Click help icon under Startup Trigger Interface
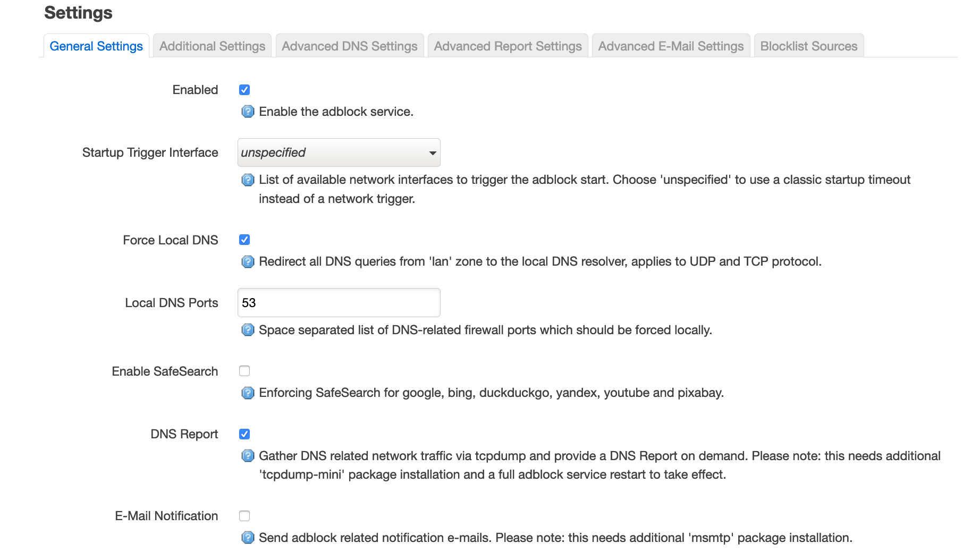Image resolution: width=963 pixels, height=560 pixels. click(x=248, y=180)
